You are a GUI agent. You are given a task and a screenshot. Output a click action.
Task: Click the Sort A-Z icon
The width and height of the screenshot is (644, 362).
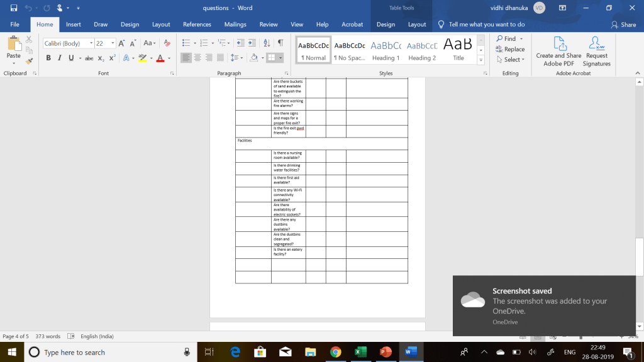point(267,43)
